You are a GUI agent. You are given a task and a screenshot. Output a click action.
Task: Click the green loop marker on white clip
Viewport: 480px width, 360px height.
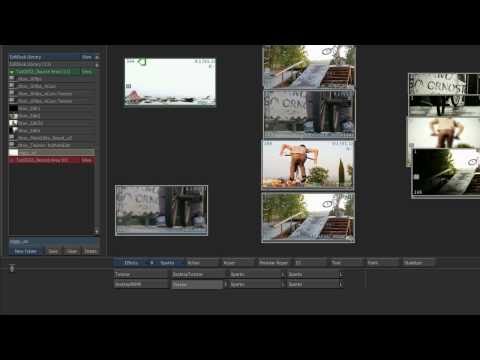click(x=142, y=62)
